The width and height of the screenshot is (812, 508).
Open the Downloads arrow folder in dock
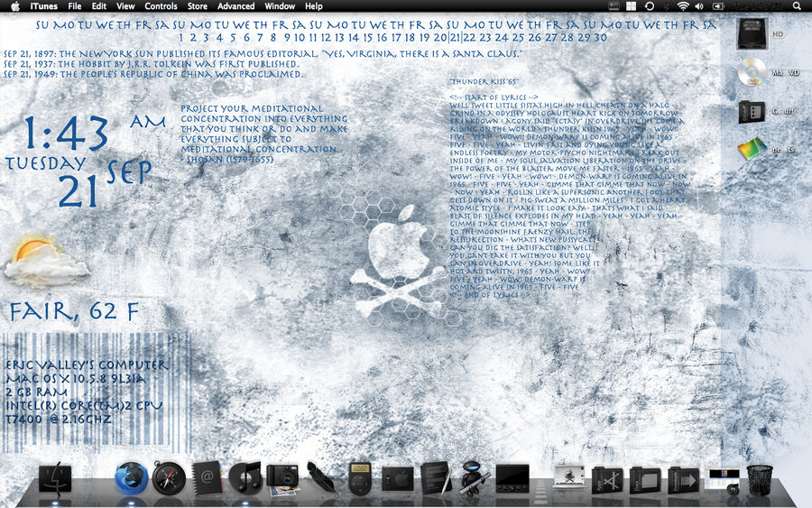coord(684,479)
